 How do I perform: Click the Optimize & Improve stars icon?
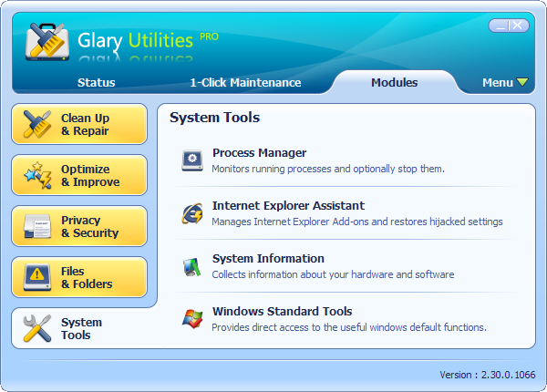[37, 175]
